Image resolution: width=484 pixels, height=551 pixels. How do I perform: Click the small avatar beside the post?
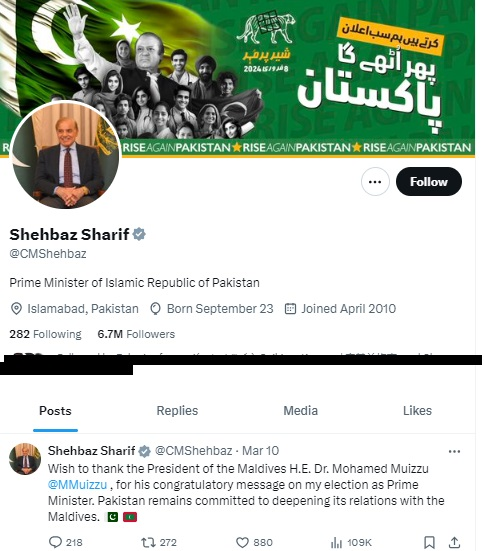point(25,459)
